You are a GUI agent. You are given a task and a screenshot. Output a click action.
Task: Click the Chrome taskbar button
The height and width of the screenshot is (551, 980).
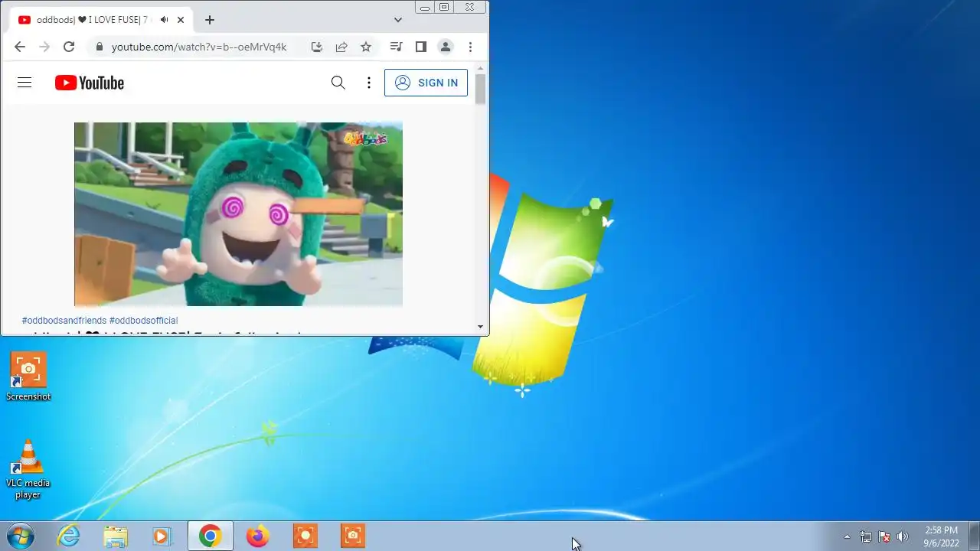click(211, 536)
